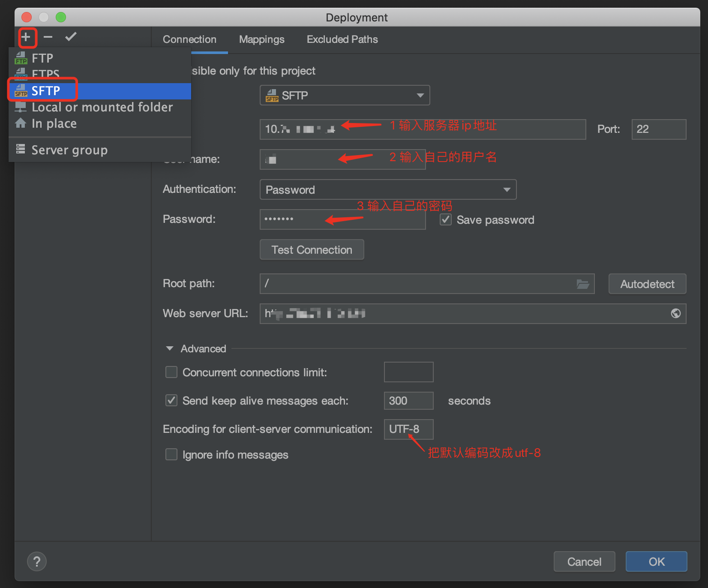
Task: Set server as default via checkmark icon
Action: tap(71, 37)
